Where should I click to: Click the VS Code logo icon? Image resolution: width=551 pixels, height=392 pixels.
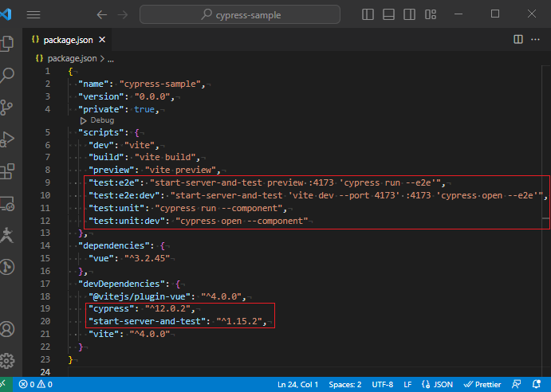(6, 14)
